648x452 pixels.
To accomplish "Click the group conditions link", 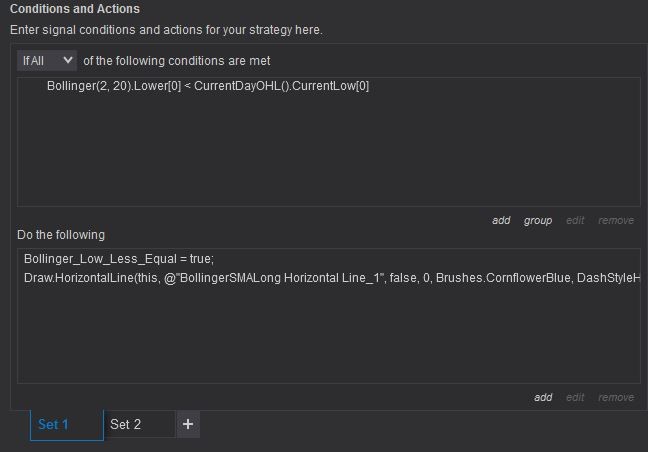I will [x=537, y=220].
